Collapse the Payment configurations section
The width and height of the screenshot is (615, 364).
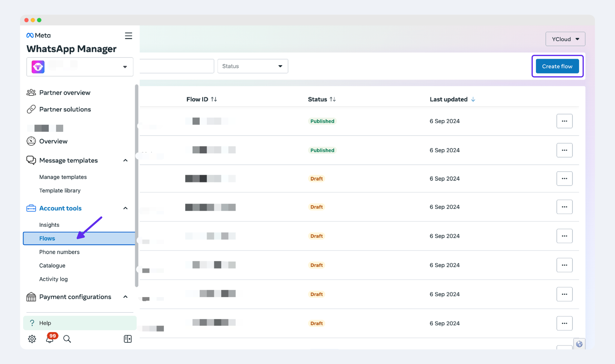pos(125,297)
